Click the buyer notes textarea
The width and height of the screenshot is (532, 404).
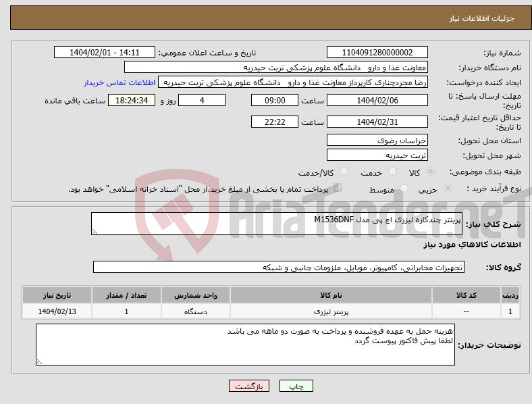point(245,345)
